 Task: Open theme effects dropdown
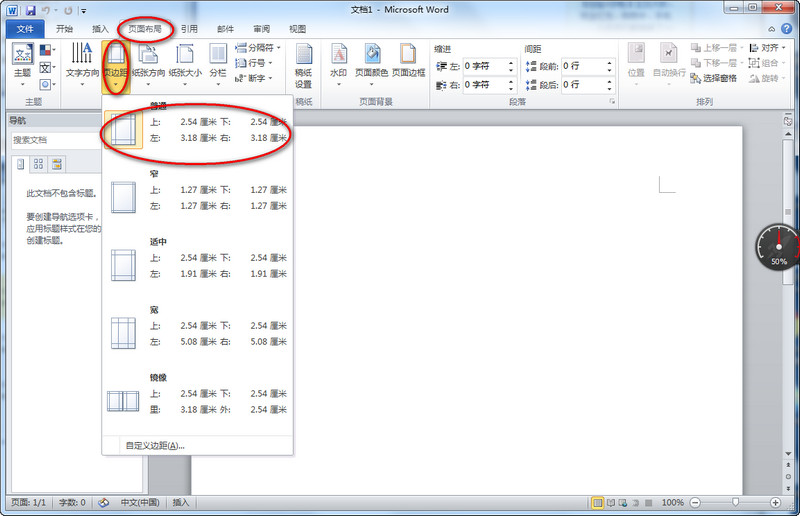tap(47, 84)
